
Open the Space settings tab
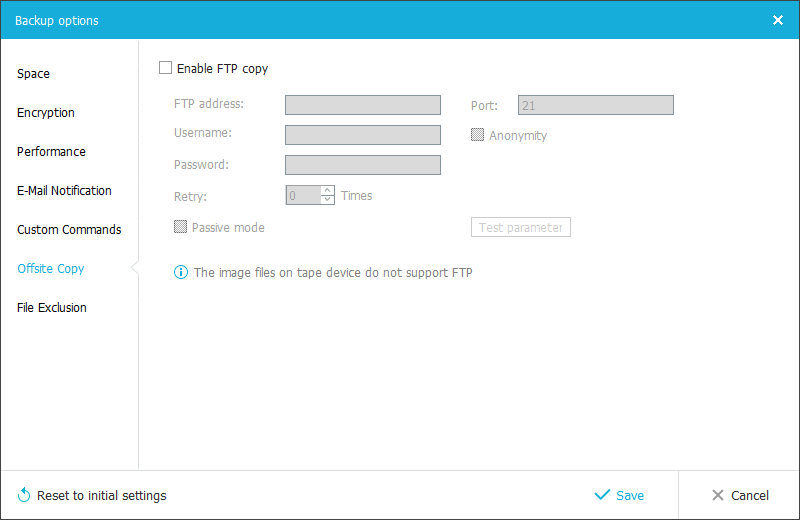[x=33, y=74]
